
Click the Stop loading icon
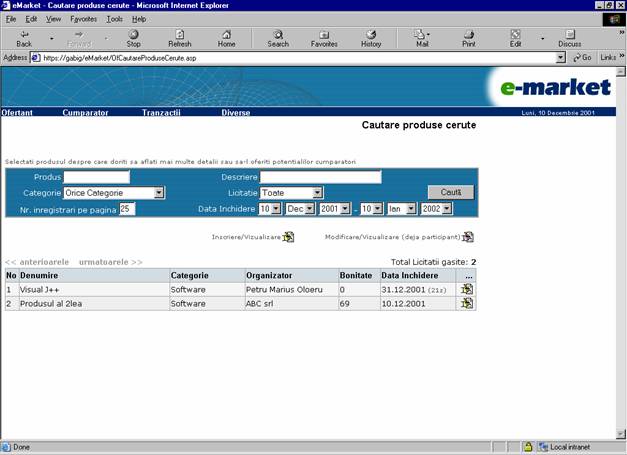(x=133, y=38)
